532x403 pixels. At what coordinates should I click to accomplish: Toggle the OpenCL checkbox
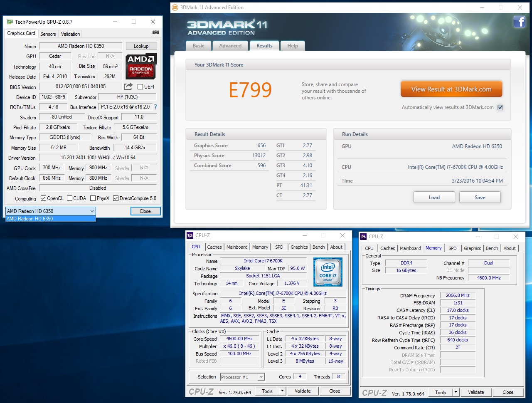43,198
